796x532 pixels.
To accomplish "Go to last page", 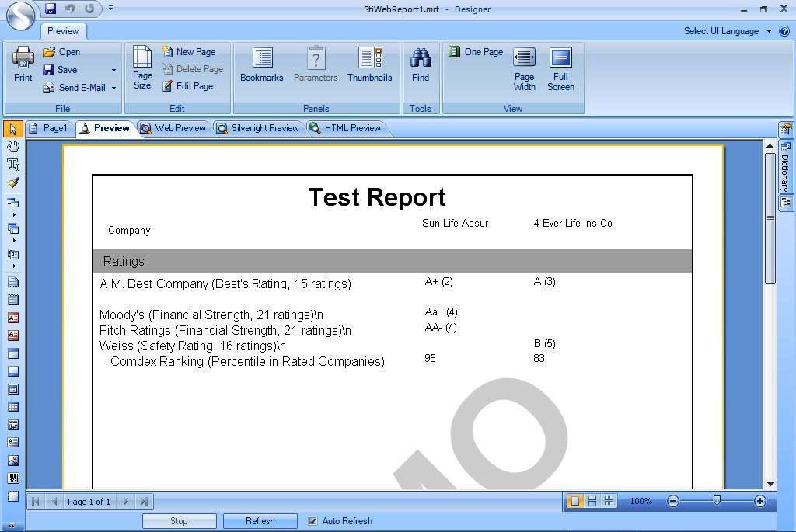I will tap(144, 502).
